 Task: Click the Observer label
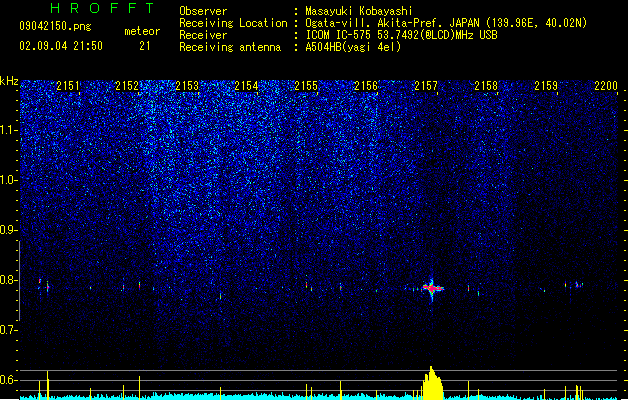pos(203,11)
